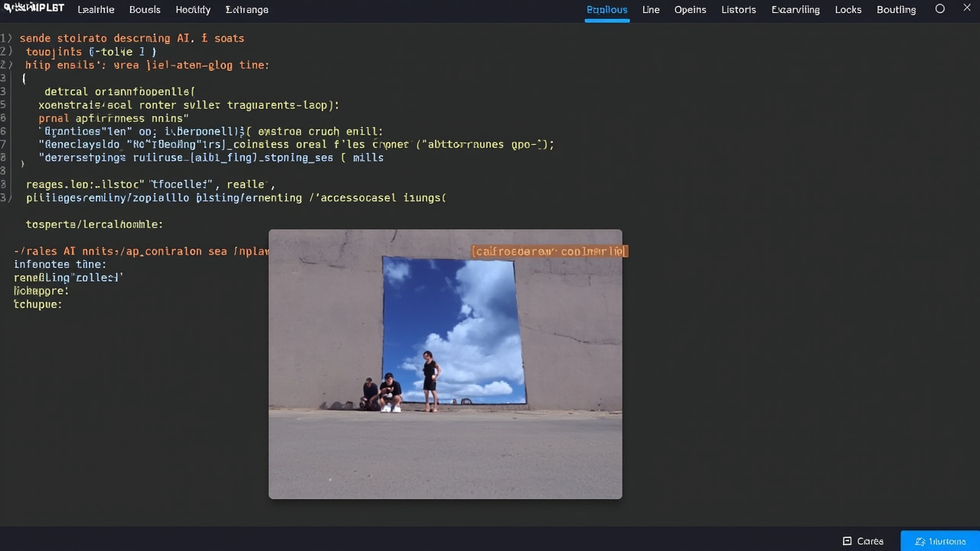Switch to the Locks tab
The height and width of the screenshot is (551, 980).
pos(848,10)
